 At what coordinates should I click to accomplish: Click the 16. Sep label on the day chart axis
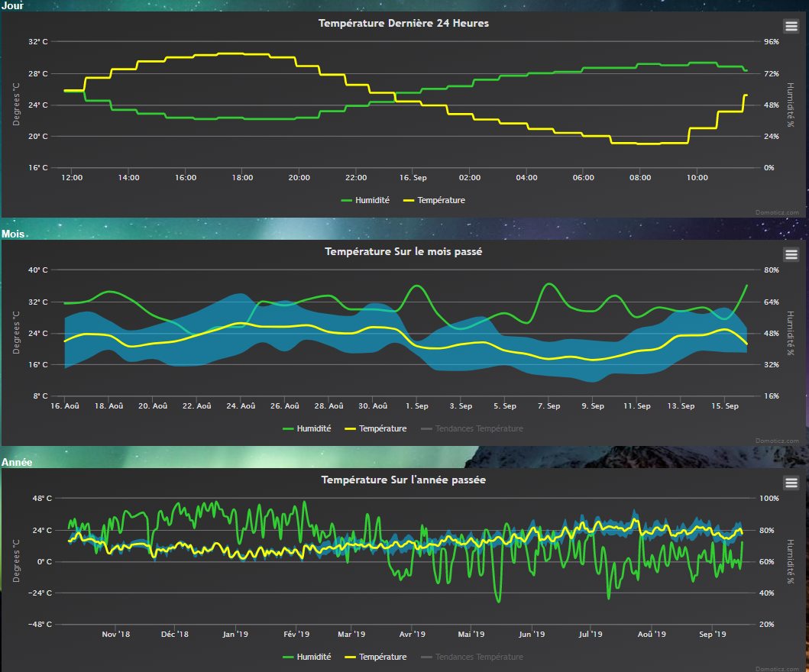(413, 178)
